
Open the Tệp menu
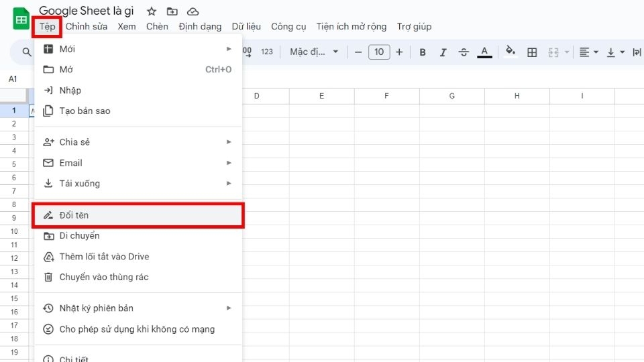tap(47, 27)
